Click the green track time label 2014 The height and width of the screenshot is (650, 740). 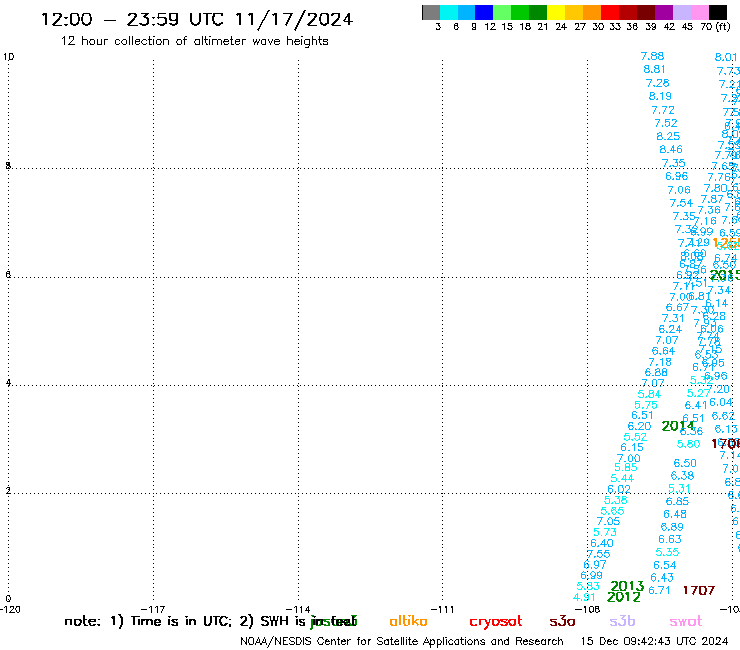(678, 426)
